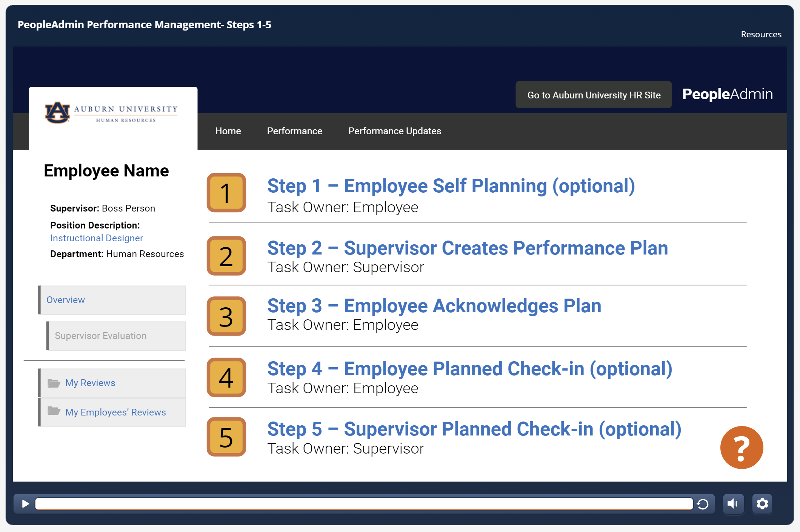Mute audio with the speaker icon
Screen dimensions: 800x532
click(x=732, y=504)
